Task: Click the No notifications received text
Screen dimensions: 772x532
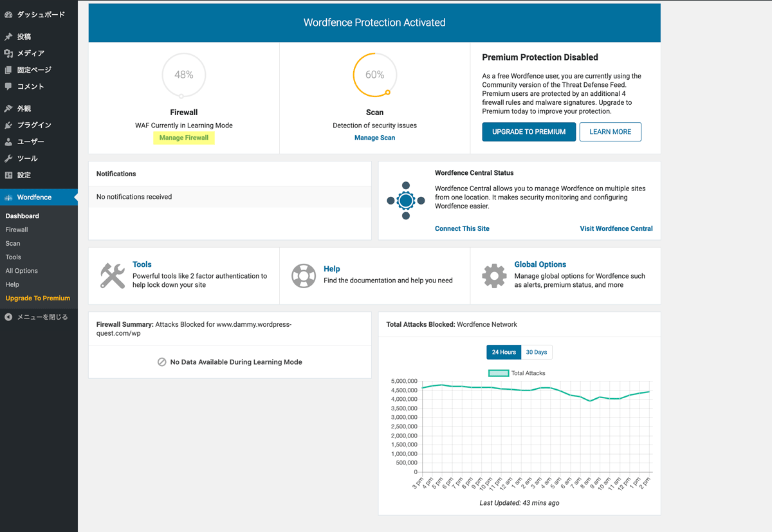Action: coord(134,197)
